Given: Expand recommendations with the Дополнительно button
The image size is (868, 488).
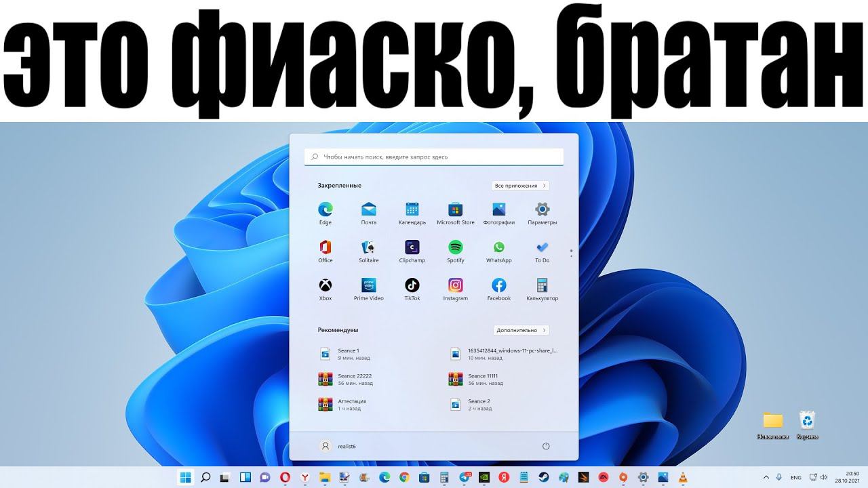Looking at the screenshot, I should tap(521, 330).
